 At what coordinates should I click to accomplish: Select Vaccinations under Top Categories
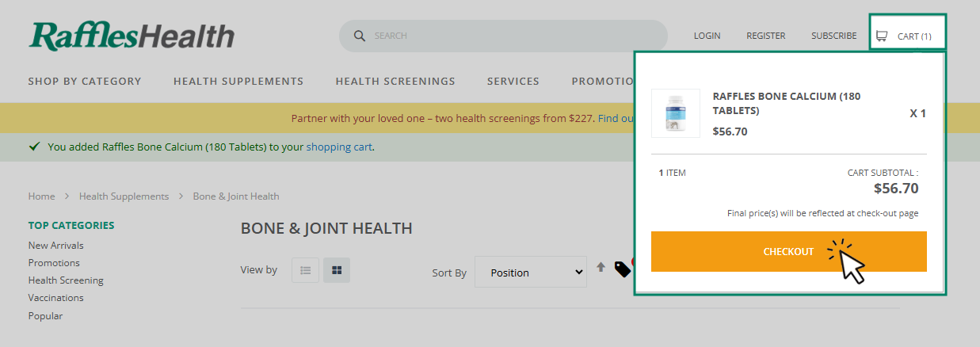click(x=55, y=298)
